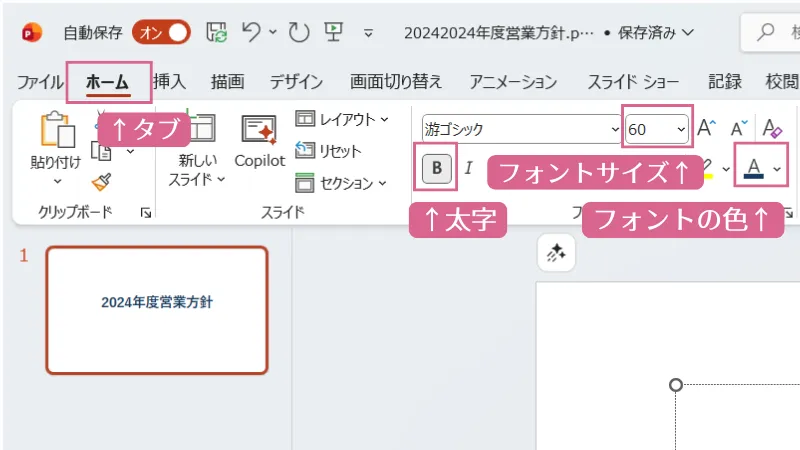
Task: Click the Redo icon
Action: click(299, 32)
